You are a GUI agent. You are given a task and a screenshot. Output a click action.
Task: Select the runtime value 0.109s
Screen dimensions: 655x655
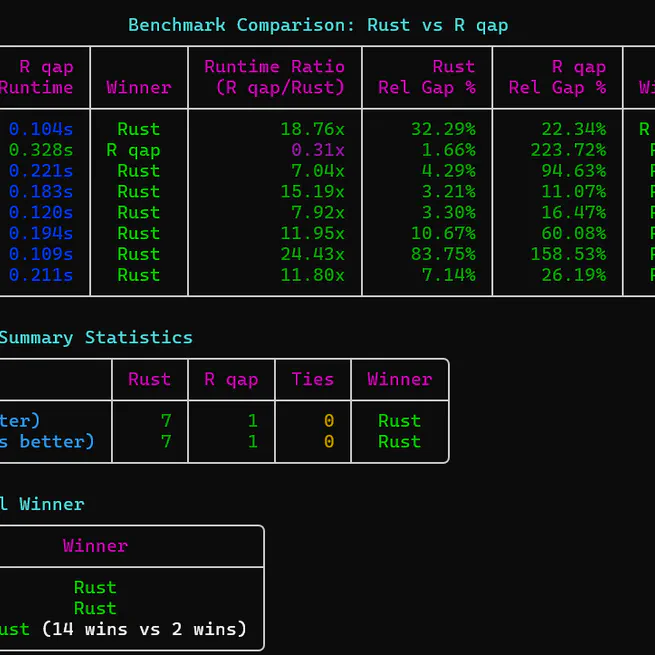tap(41, 254)
